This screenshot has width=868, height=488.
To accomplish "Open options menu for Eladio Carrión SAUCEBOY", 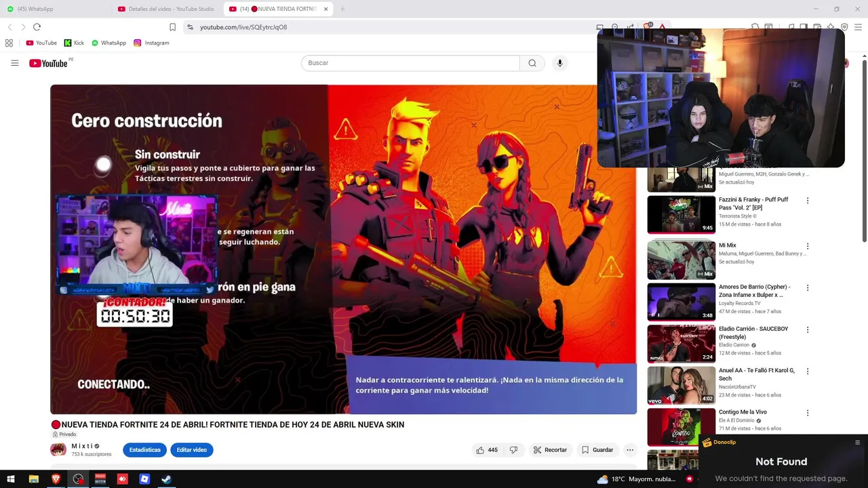I will tap(808, 330).
